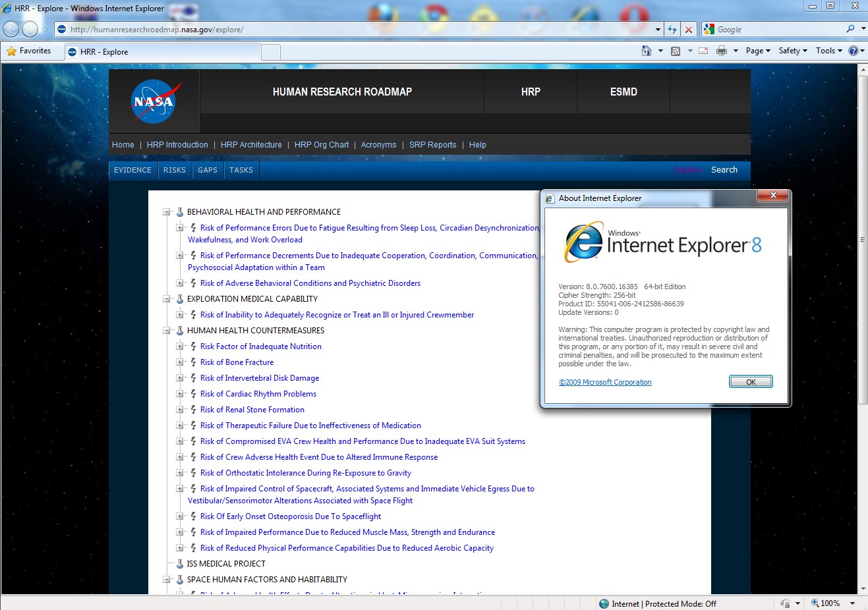Refresh the page with the Refresh icon
The height and width of the screenshot is (610, 868).
(672, 30)
